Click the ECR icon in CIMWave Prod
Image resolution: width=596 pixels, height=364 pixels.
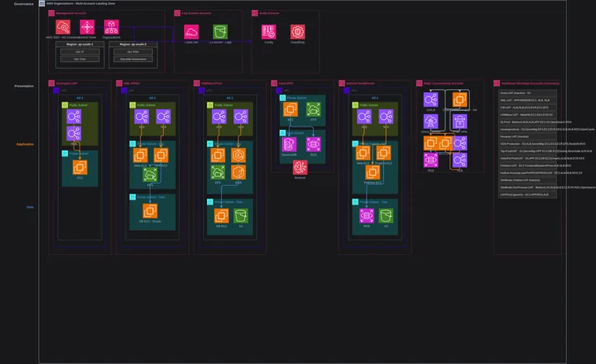(x=238, y=173)
